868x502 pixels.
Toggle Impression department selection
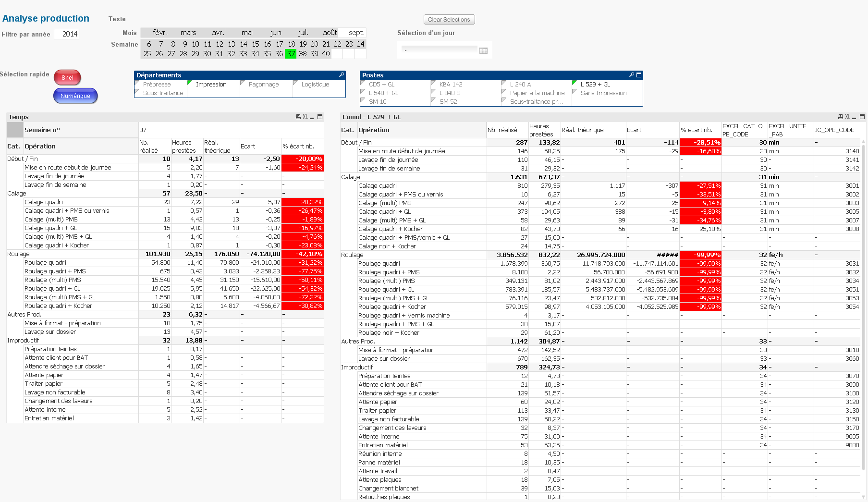[x=214, y=85]
